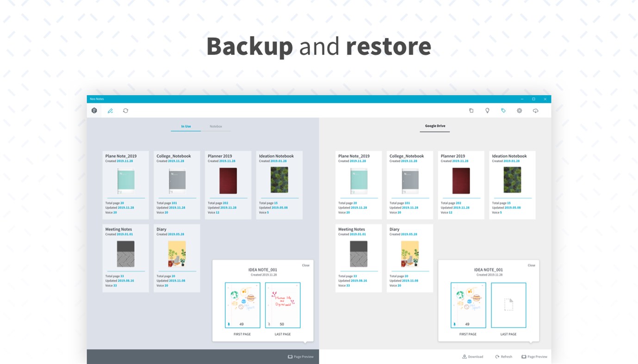Open Page Preview in the left panel footer

point(301,356)
